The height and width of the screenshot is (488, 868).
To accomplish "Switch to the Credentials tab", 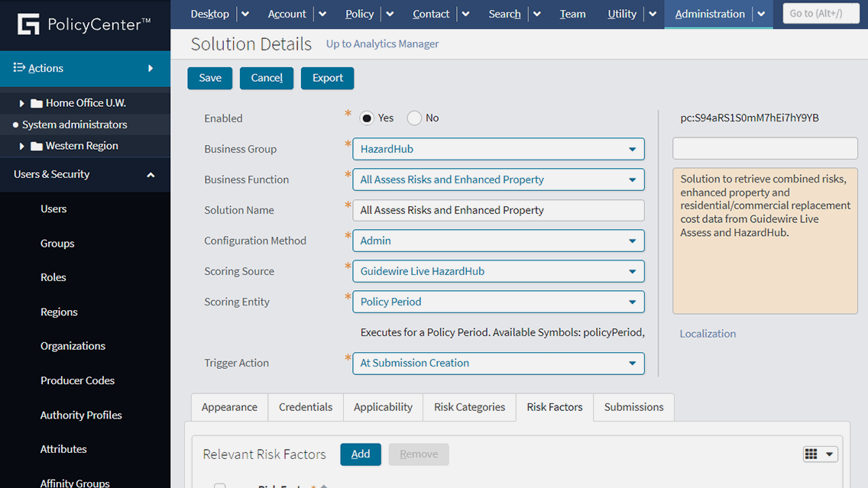I will [x=306, y=407].
